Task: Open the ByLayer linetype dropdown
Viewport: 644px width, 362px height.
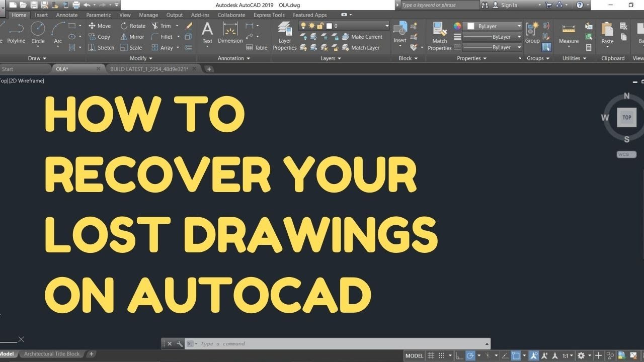Action: tap(493, 47)
